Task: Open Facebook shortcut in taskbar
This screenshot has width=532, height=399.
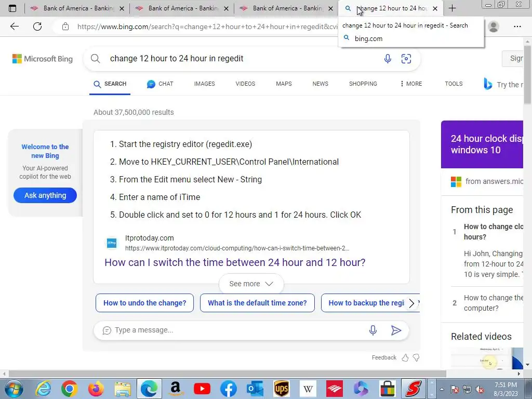Action: (x=229, y=389)
